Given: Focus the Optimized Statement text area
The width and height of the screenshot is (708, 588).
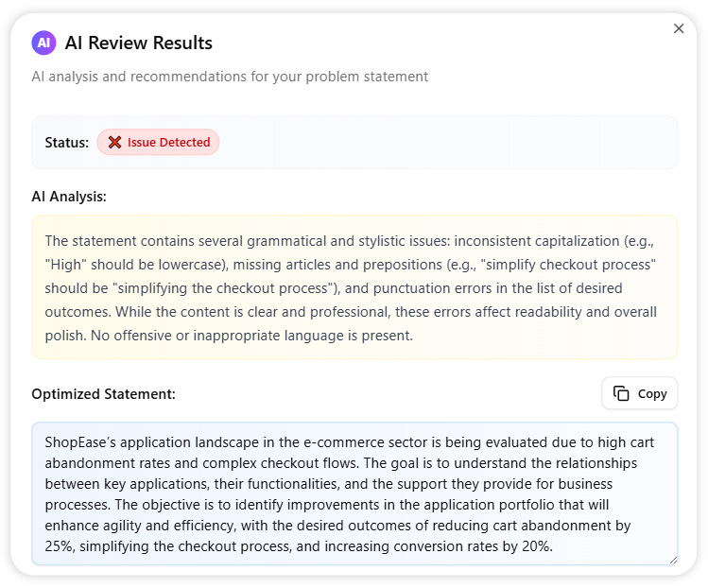Looking at the screenshot, I should click(354, 493).
